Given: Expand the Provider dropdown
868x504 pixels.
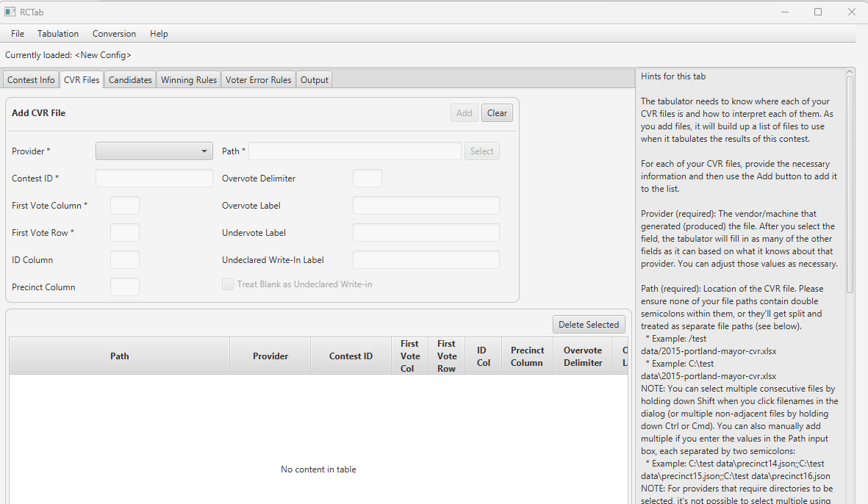Looking at the screenshot, I should pos(154,151).
